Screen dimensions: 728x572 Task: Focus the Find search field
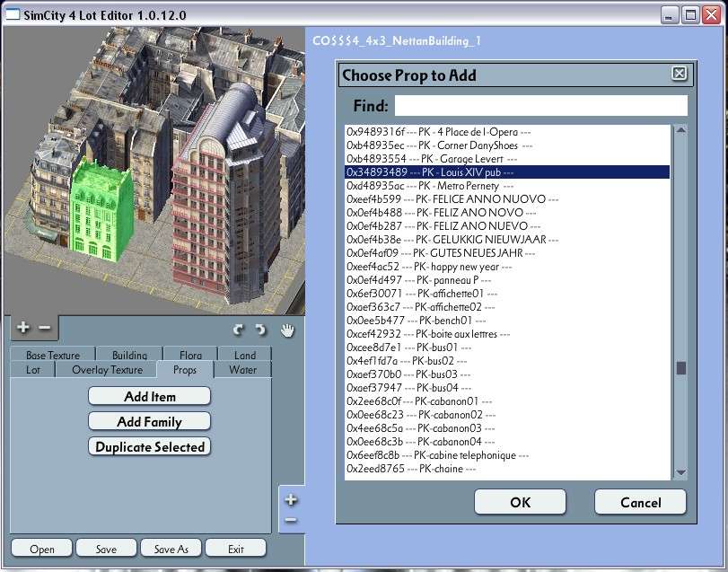541,106
